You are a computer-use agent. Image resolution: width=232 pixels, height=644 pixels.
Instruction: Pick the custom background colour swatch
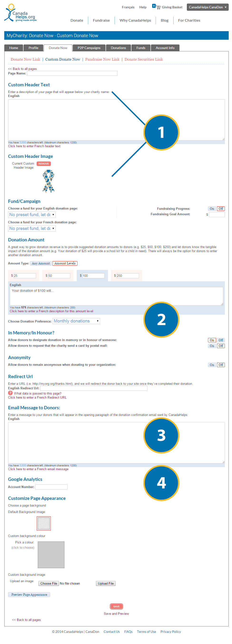[51, 555]
